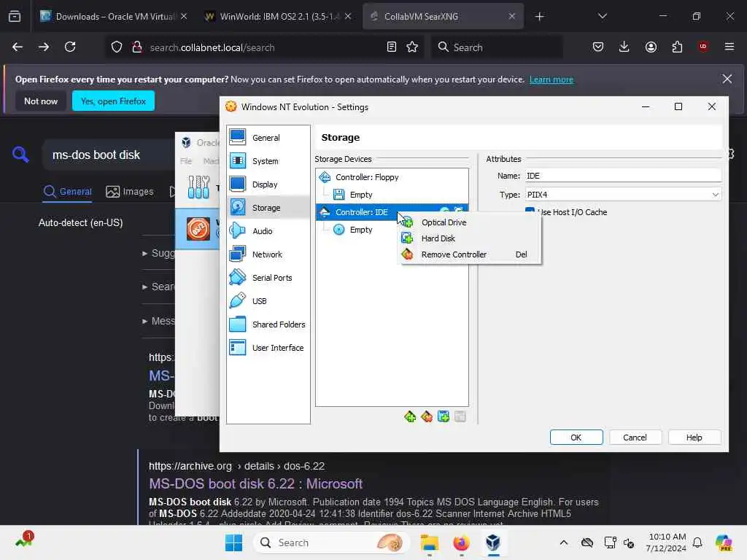
Task: Select the Empty floppy drive entry
Action: pyautogui.click(x=360, y=195)
